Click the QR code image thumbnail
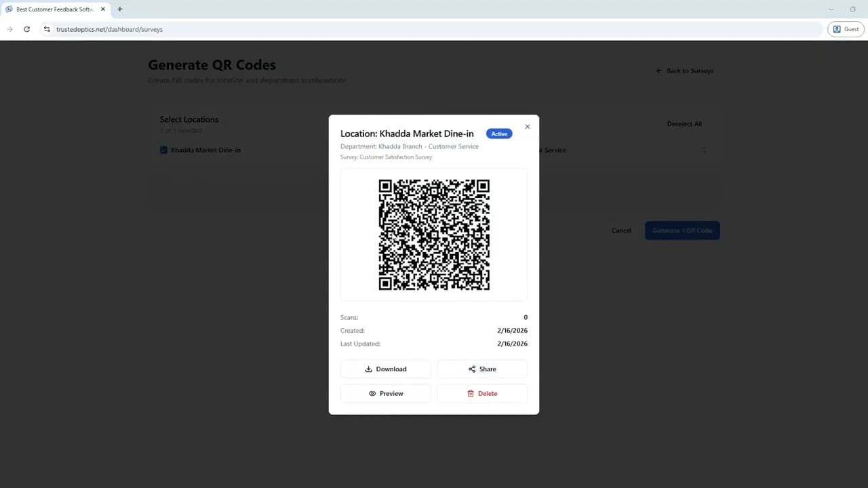Image resolution: width=868 pixels, height=488 pixels. 434,235
